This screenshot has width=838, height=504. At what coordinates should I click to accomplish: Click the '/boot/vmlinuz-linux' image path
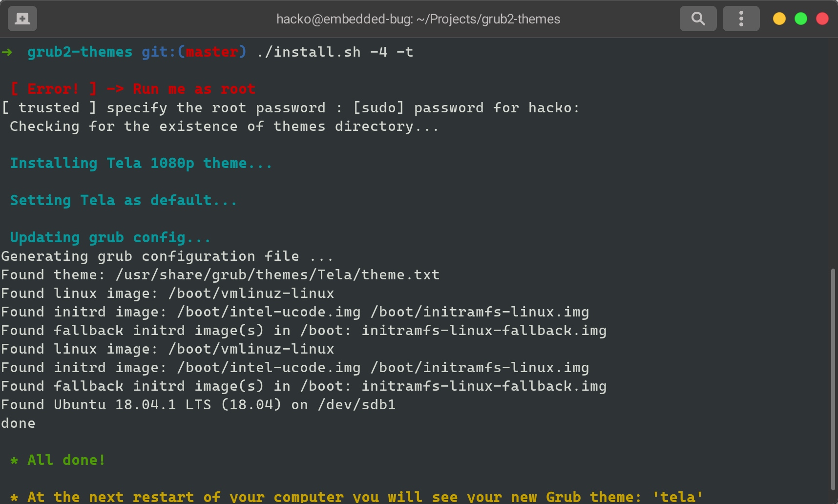[x=251, y=293]
